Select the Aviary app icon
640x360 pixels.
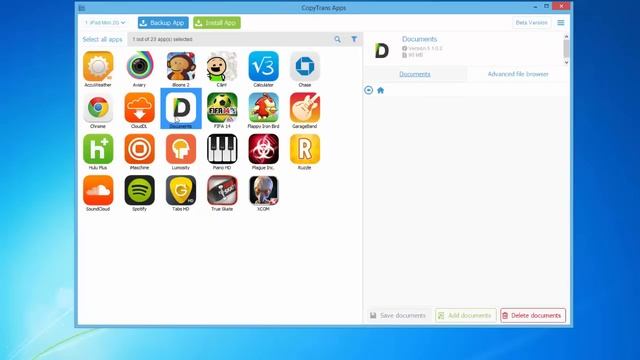coord(140,66)
